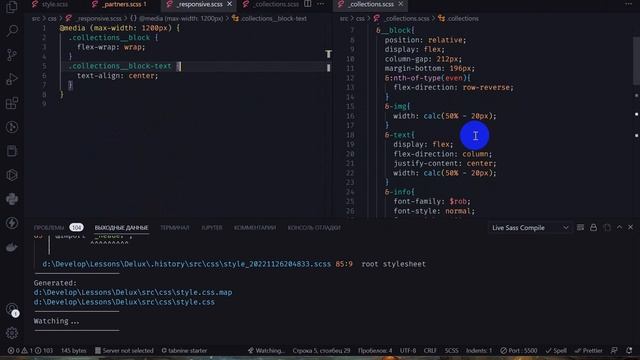Screen dimensions: 640x360
Task: Open the Accounts menu in the activity bar
Action: 12,309
